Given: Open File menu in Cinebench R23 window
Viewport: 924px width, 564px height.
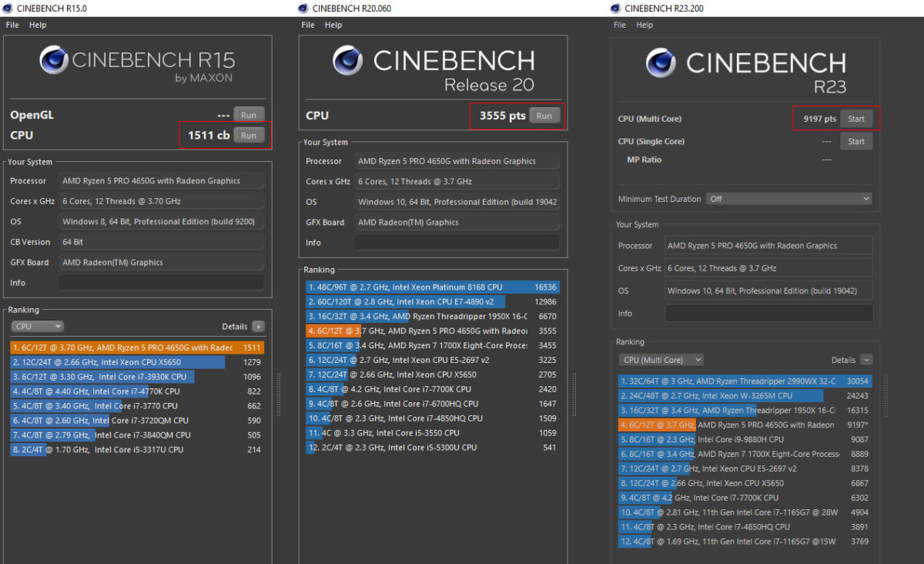Looking at the screenshot, I should (x=620, y=25).
